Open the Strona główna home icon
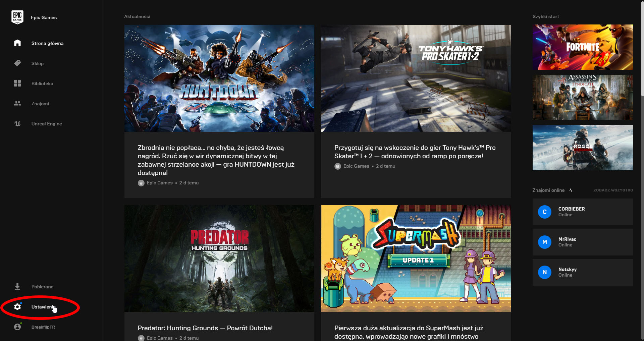The image size is (644, 341). point(17,43)
